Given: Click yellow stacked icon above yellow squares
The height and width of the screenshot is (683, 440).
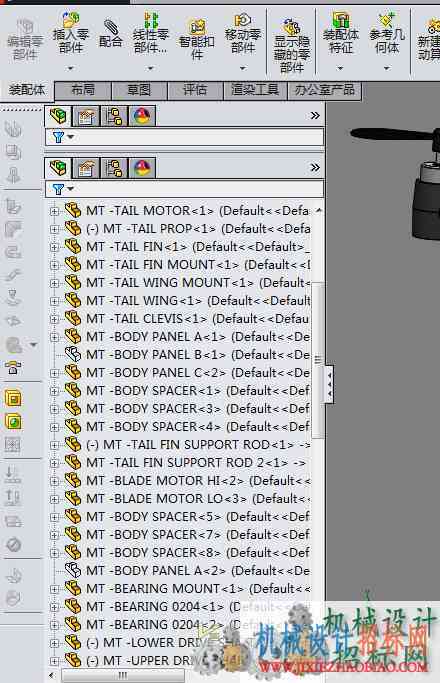Looking at the screenshot, I should coord(13,369).
